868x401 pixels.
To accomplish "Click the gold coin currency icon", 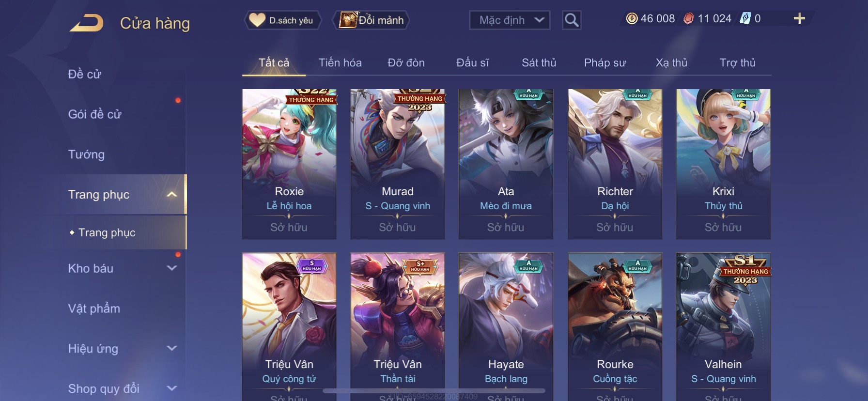I will (x=632, y=19).
